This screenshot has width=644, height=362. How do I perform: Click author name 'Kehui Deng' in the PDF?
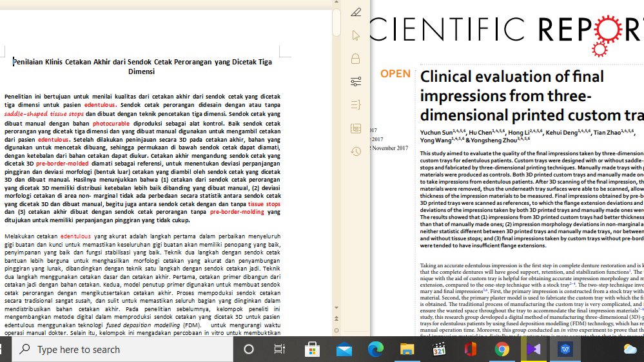click(561, 133)
